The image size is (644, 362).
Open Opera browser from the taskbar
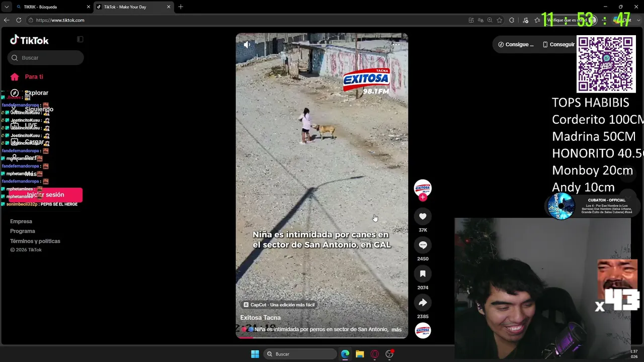[x=374, y=354]
